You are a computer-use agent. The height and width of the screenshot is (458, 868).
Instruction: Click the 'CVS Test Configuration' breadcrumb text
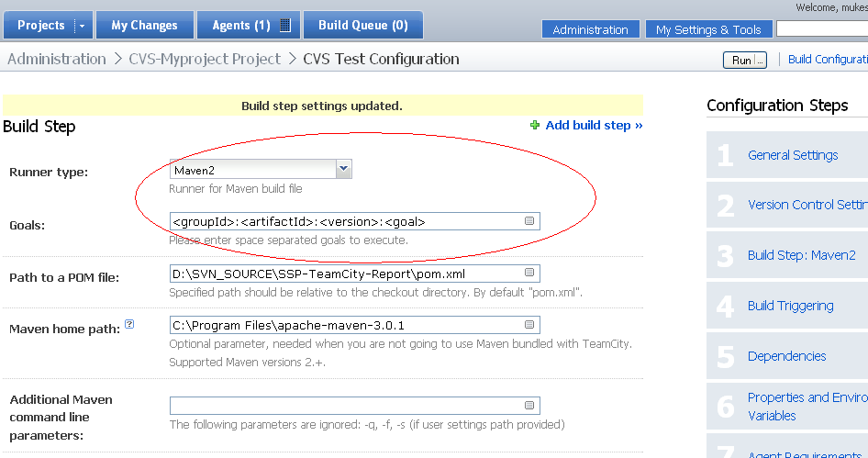pos(382,59)
